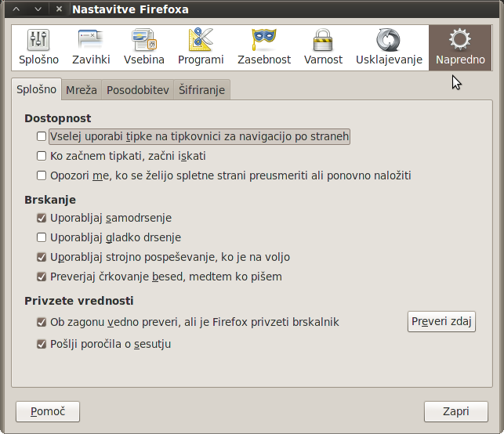The width and height of the screenshot is (504, 434).
Task: Disable hardware acceleration (strojno pospeševanje)
Action: 42,257
